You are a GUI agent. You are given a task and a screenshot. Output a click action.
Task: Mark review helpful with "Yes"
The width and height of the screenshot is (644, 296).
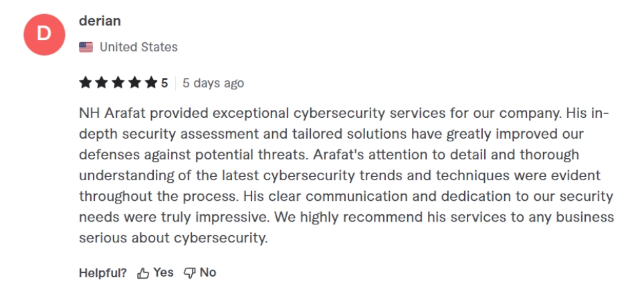[163, 273]
